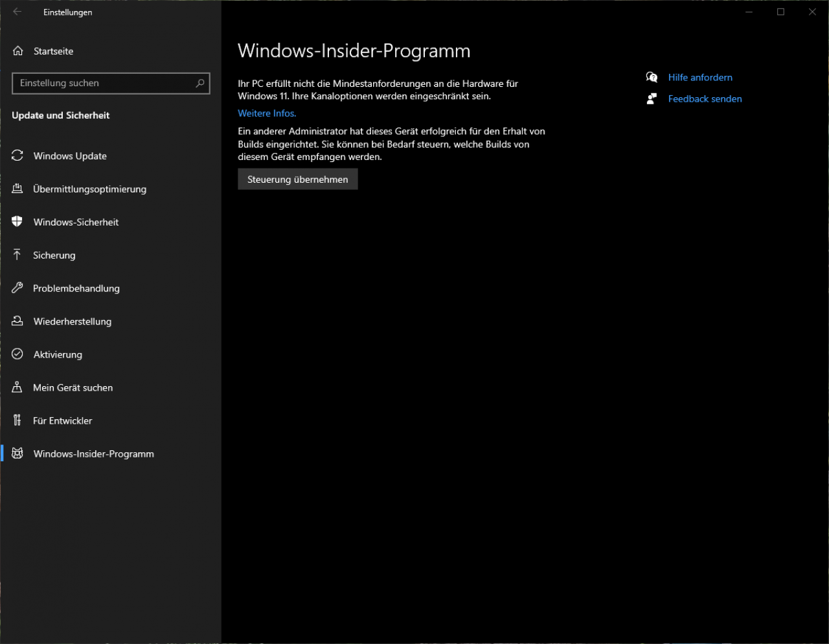This screenshot has height=644, width=829.
Task: Click the Sicherung upload arrow icon
Action: (x=17, y=255)
